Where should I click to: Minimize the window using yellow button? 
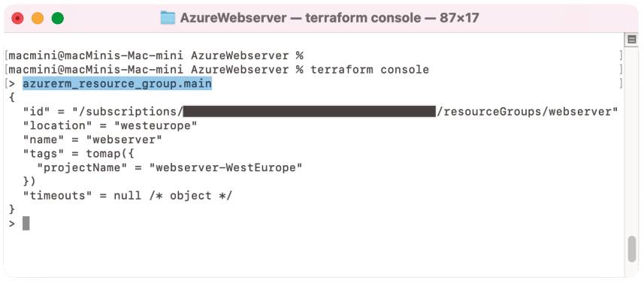(x=38, y=18)
